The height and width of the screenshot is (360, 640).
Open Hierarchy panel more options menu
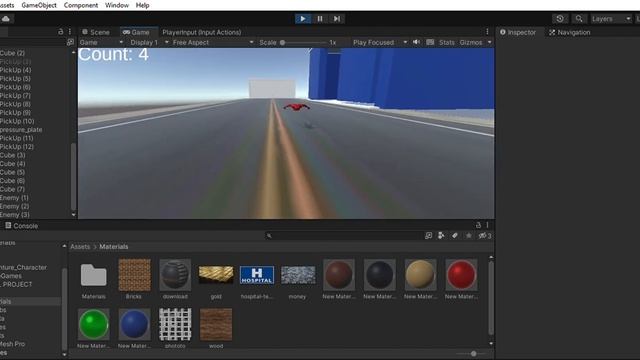point(70,31)
